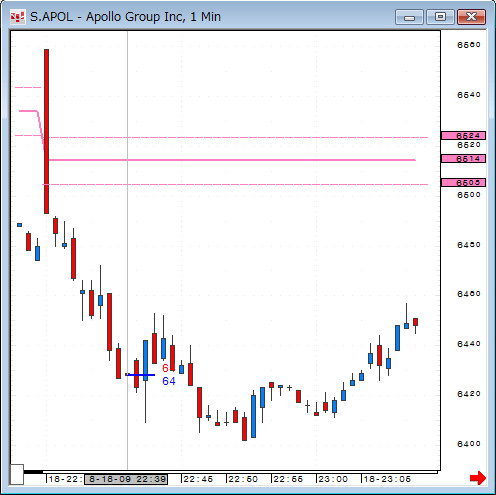496x495 pixels.
Task: Click the 6420 price scale label
Action: [469, 394]
